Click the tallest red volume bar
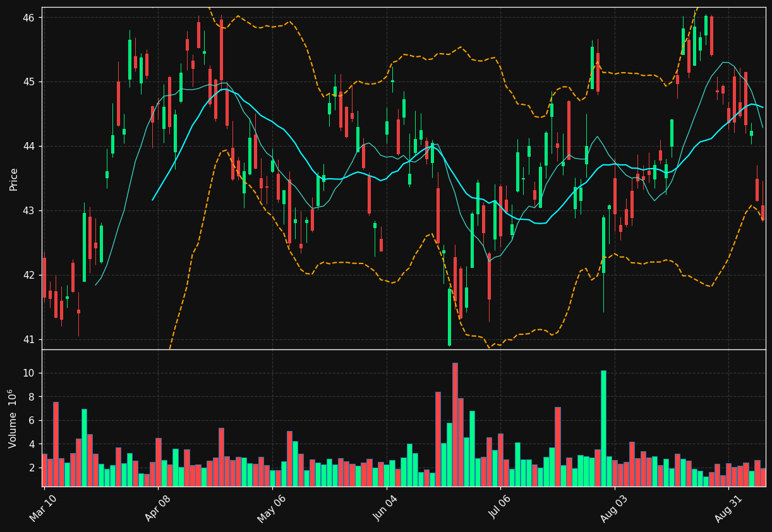The height and width of the screenshot is (532, 772). tap(455, 425)
